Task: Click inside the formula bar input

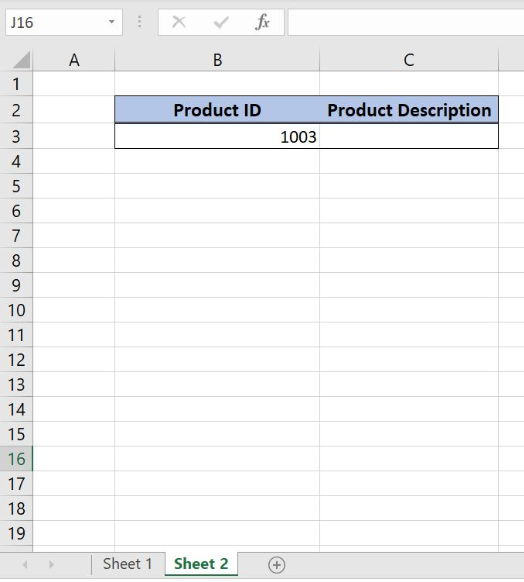Action: pyautogui.click(x=406, y=22)
